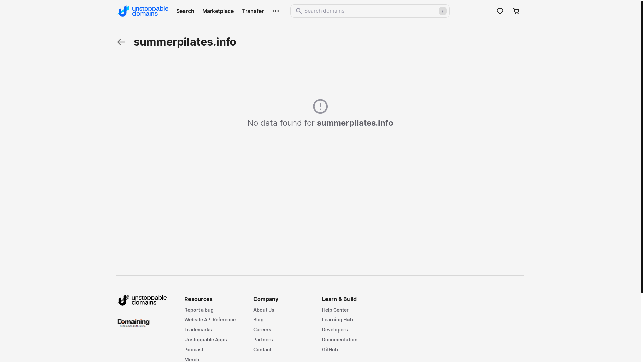
Task: Click the Resources footer heading
Action: click(x=199, y=299)
